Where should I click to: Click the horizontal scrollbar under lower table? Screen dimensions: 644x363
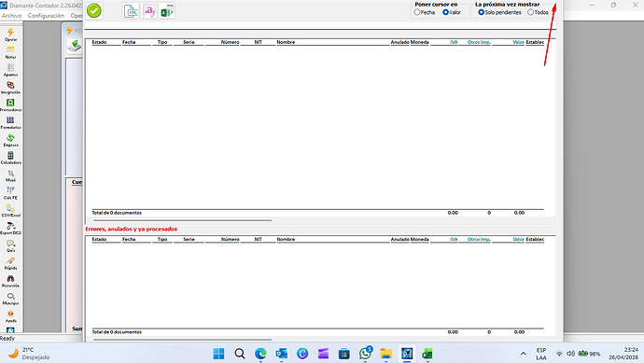pyautogui.click(x=182, y=340)
